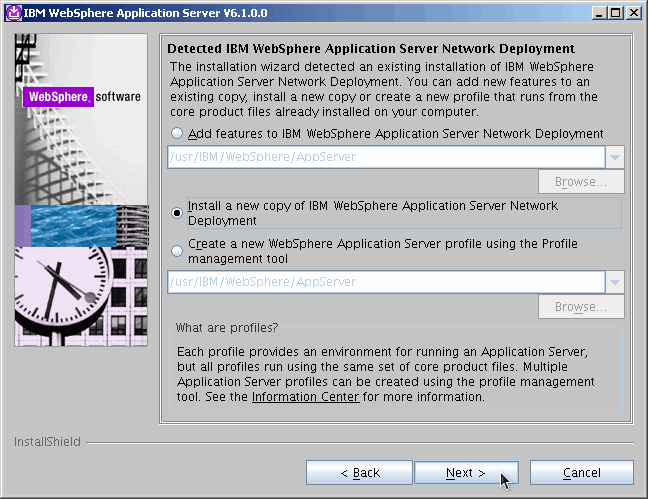Close the WebSphere installer window
The height and width of the screenshot is (499, 648).
pos(633,12)
